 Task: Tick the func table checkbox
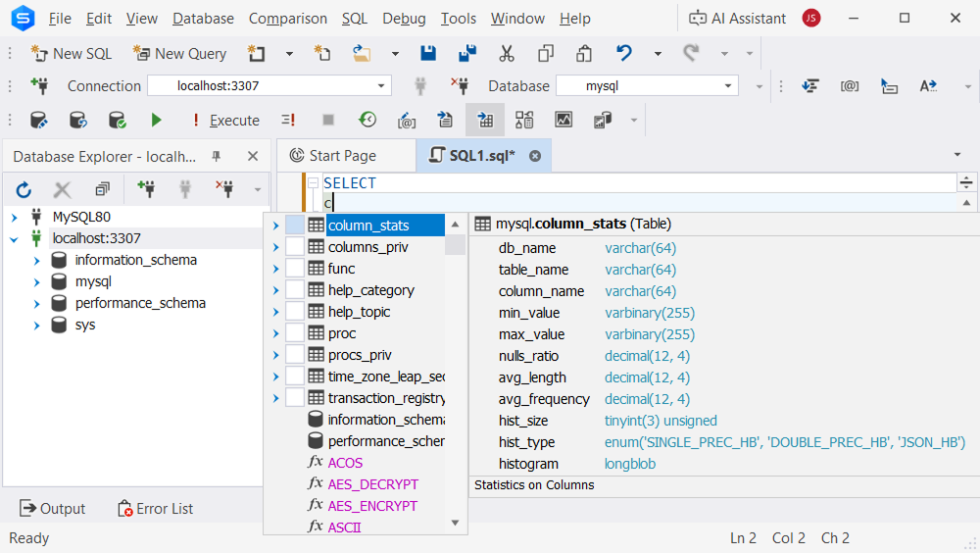295,269
